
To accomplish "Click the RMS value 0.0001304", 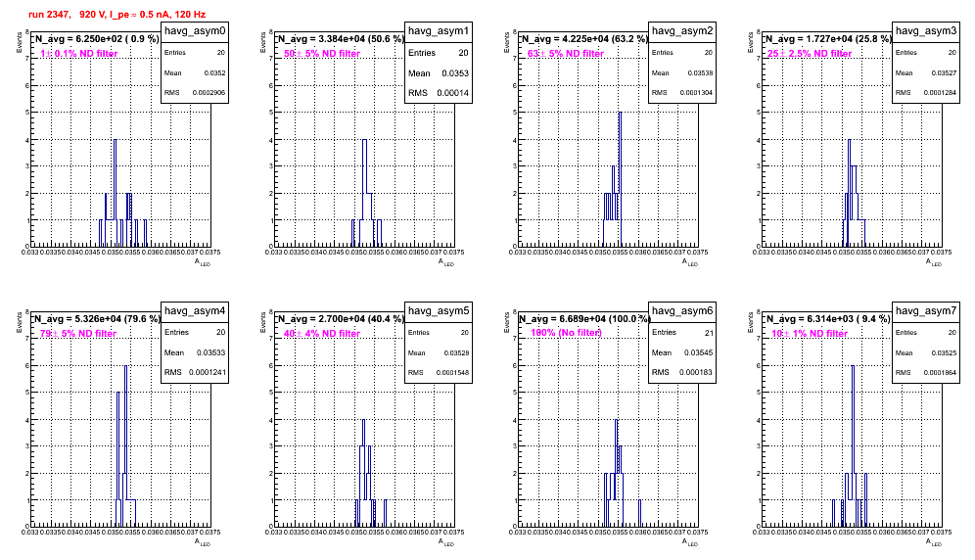I will coord(696,93).
